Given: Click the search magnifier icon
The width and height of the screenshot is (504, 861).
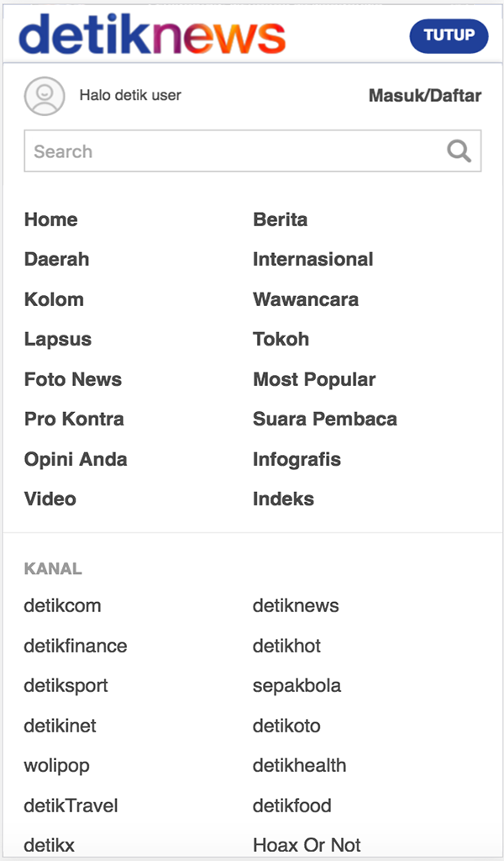Looking at the screenshot, I should click(459, 151).
